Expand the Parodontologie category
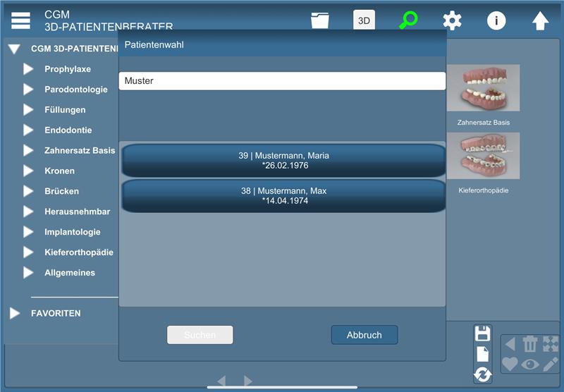This screenshot has height=392, width=564. [x=28, y=90]
